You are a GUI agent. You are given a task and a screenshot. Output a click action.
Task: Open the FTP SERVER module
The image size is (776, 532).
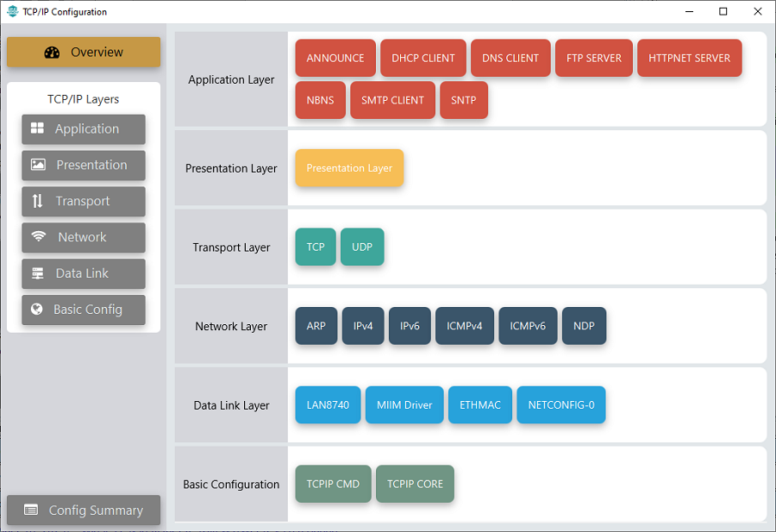point(594,59)
